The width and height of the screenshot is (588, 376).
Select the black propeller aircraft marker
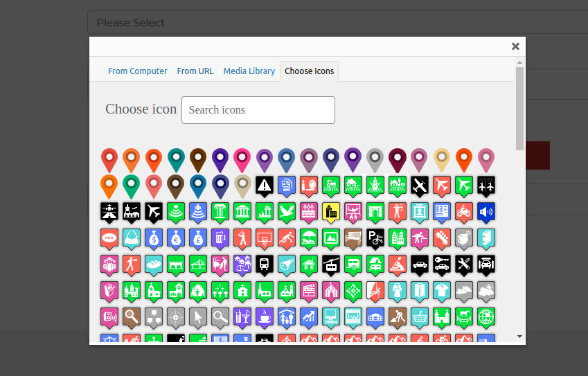coord(419,186)
